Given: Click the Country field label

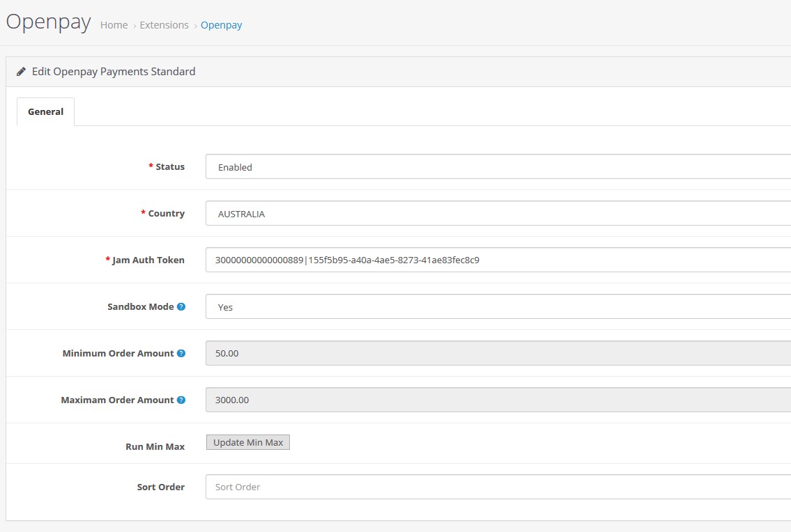Looking at the screenshot, I should tap(166, 214).
